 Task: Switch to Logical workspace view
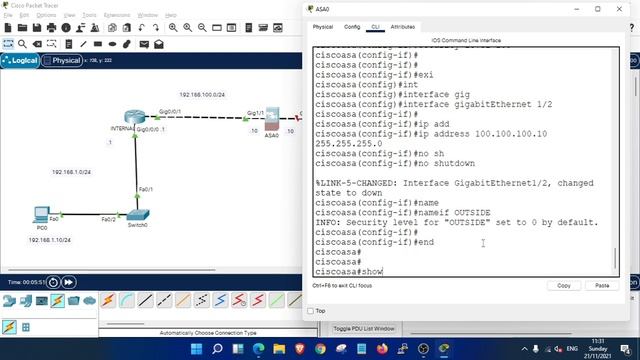[20, 60]
